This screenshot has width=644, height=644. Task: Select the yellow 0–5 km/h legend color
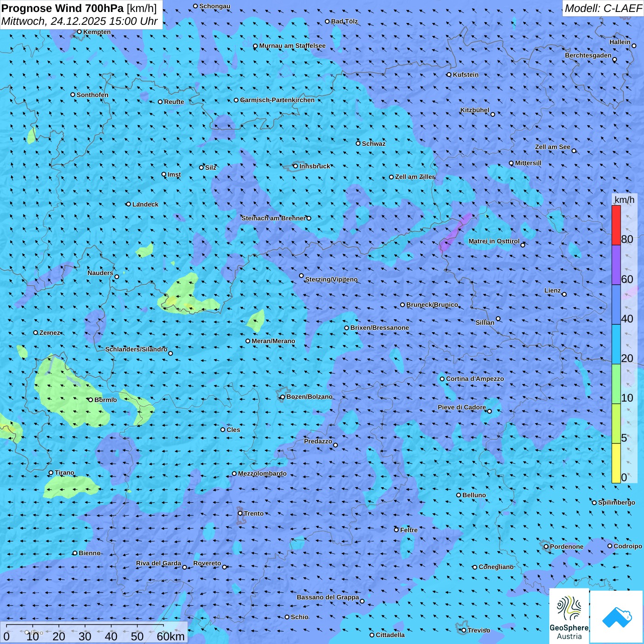point(616,463)
